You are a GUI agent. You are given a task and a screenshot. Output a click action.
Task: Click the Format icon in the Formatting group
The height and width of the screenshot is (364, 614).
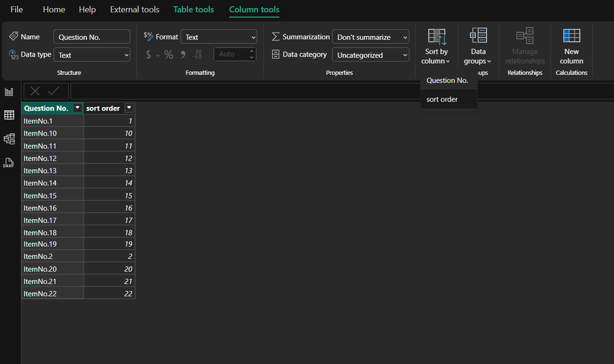pos(148,36)
